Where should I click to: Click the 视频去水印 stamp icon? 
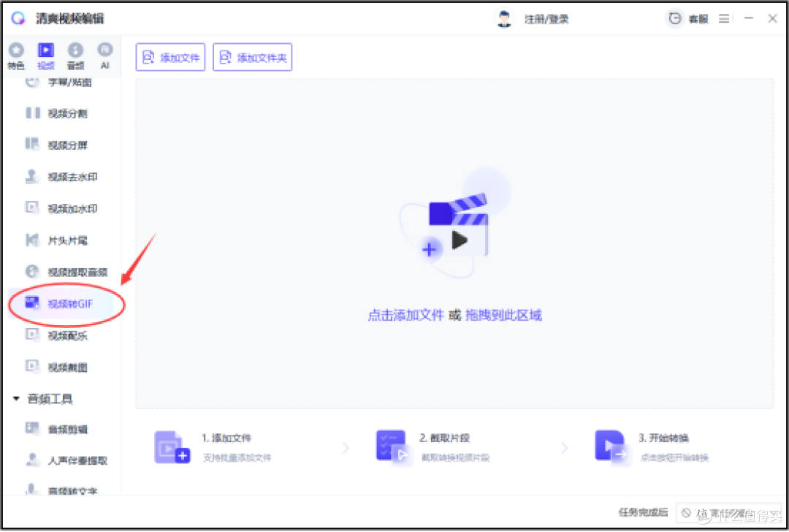[32, 176]
